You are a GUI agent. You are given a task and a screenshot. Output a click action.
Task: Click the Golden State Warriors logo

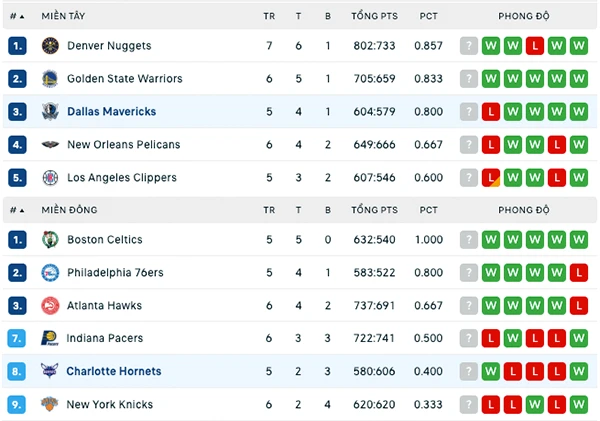pos(50,79)
